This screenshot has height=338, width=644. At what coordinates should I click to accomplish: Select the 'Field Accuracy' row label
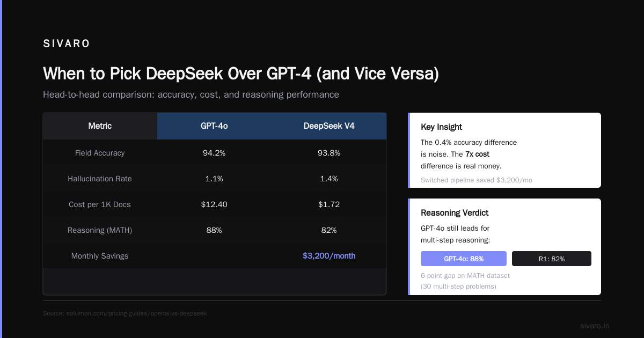100,153
